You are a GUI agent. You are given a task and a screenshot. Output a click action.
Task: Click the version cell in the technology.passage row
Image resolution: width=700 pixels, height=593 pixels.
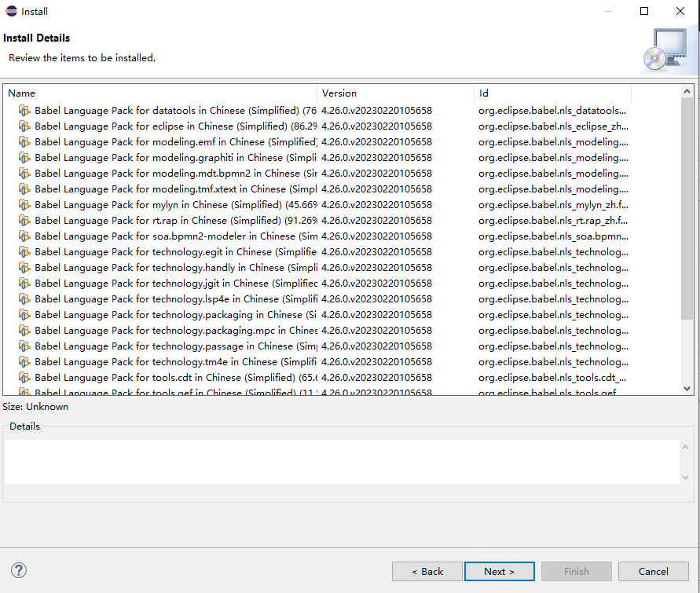click(x=377, y=346)
